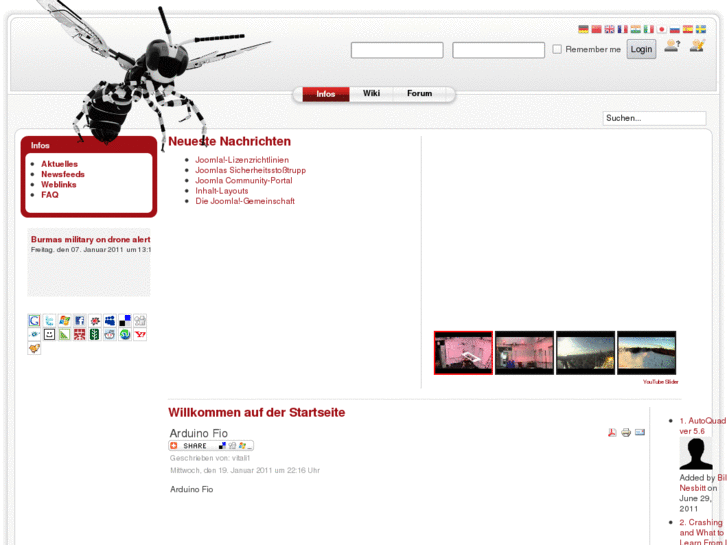This screenshot has width=727, height=545.
Task: Click the Suchen search box
Action: pos(654,118)
